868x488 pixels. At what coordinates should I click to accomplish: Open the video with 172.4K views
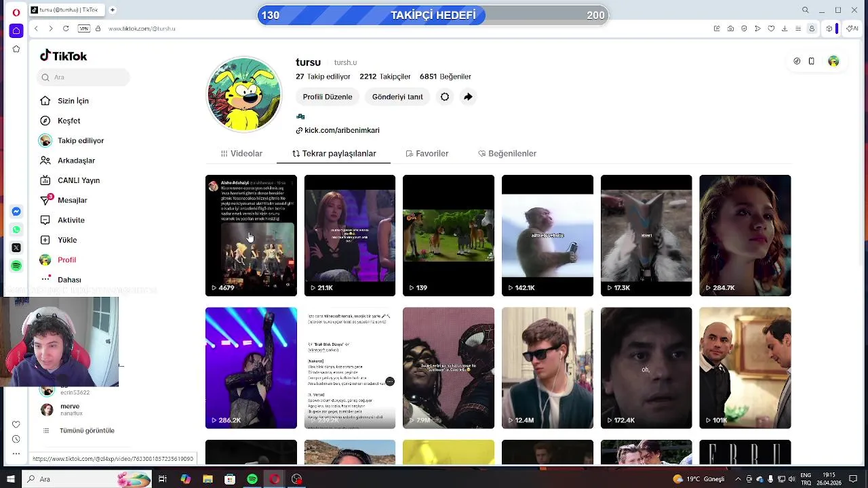coord(646,368)
